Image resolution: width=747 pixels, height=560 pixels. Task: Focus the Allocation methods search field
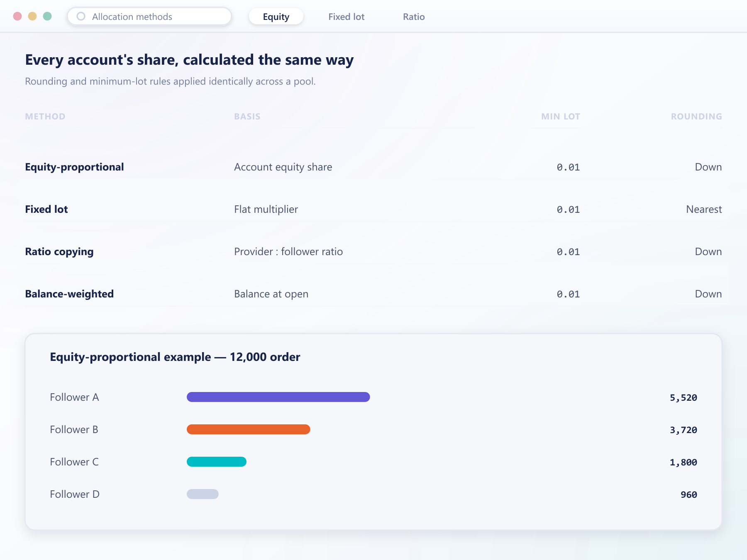pyautogui.click(x=149, y=17)
